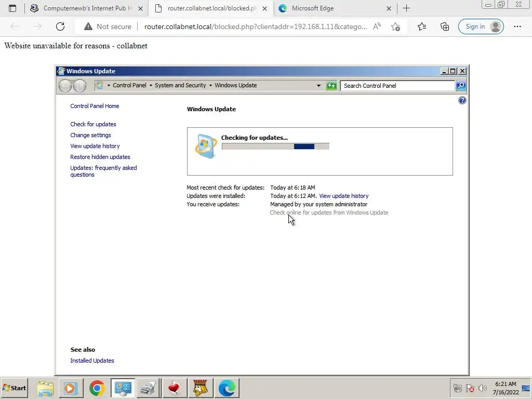The width and height of the screenshot is (532, 399).
Task: Open Windows Update help icon
Action: (x=462, y=100)
